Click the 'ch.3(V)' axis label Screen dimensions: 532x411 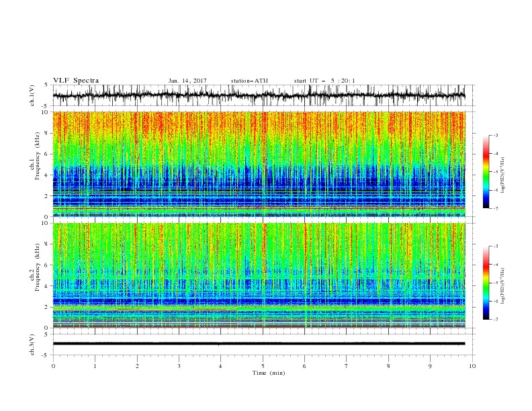(x=32, y=345)
